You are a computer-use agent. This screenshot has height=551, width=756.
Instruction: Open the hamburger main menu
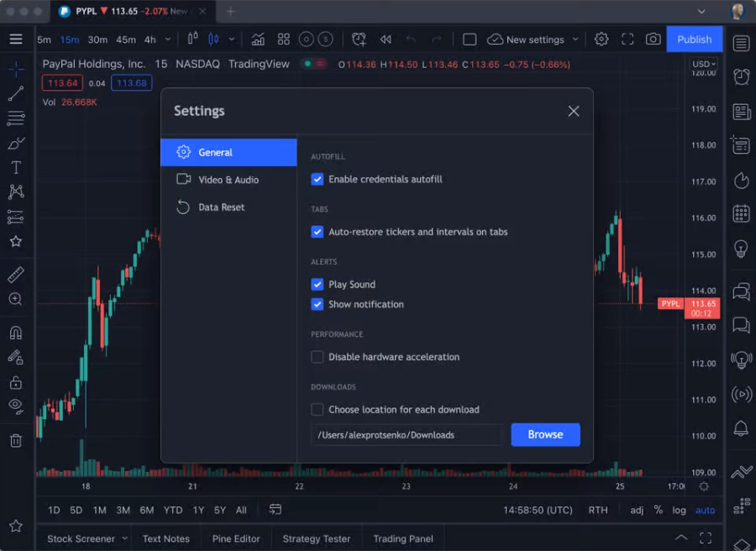[16, 39]
